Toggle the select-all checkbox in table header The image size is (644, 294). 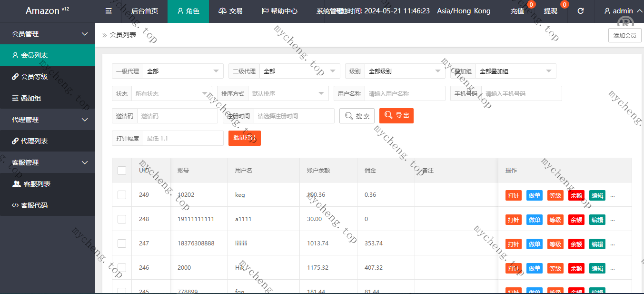pyautogui.click(x=122, y=171)
